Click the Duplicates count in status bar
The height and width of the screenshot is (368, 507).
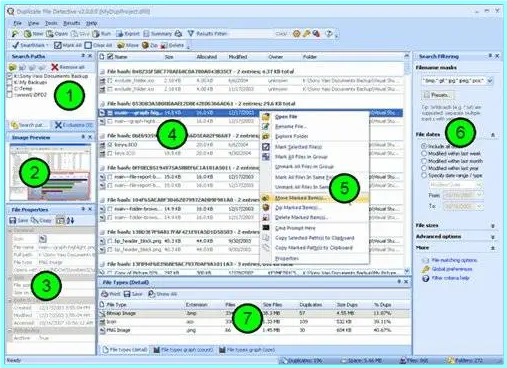pyautogui.click(x=302, y=361)
